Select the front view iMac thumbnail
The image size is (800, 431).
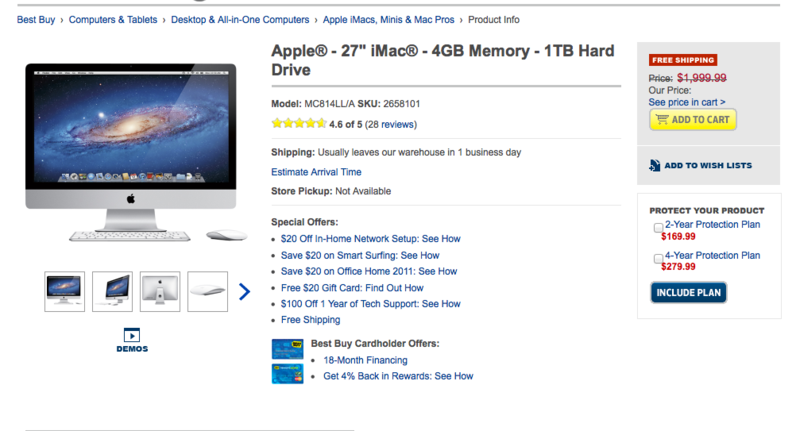[64, 292]
